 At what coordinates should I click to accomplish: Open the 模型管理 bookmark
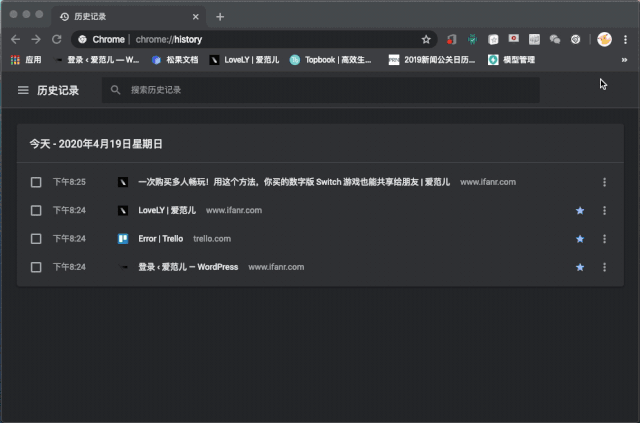[511, 60]
